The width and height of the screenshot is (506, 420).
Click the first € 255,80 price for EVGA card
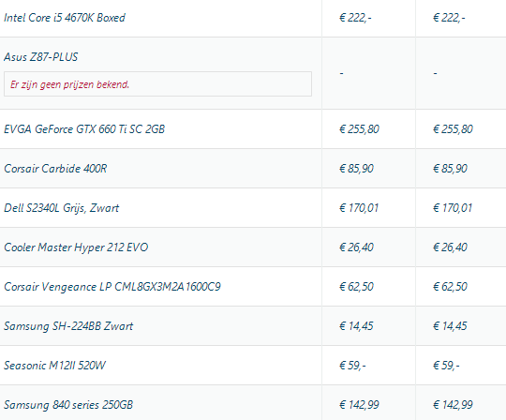pos(359,129)
